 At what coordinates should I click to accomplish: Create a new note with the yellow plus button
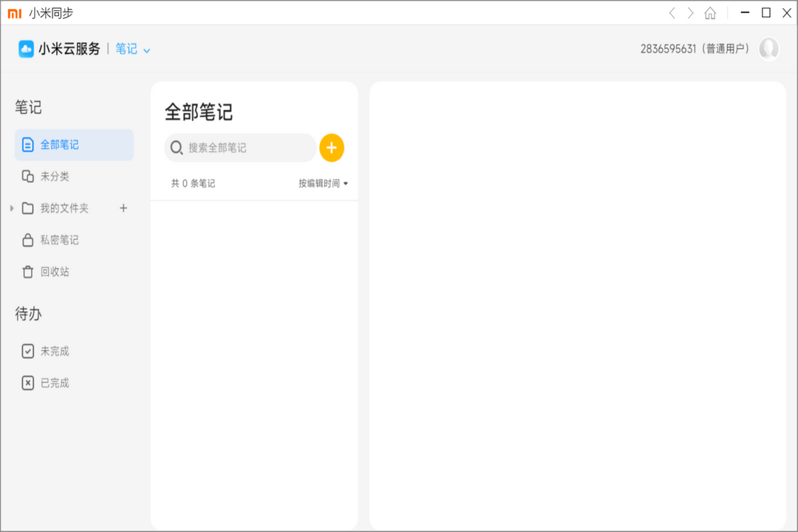pos(331,147)
